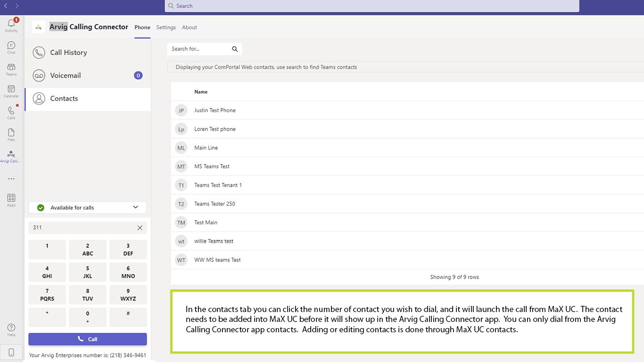Click the ML contact avatar
This screenshot has width=644, height=362.
tap(181, 148)
